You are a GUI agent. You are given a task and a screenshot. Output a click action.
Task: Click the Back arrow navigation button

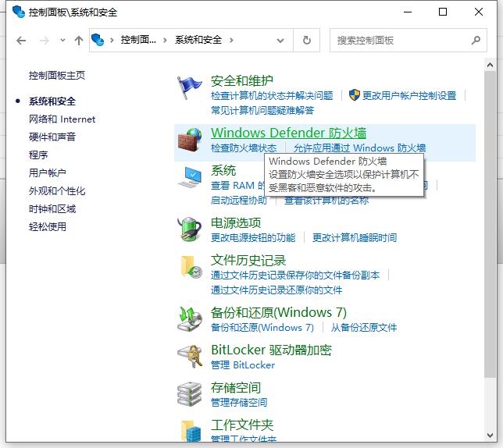(21, 41)
